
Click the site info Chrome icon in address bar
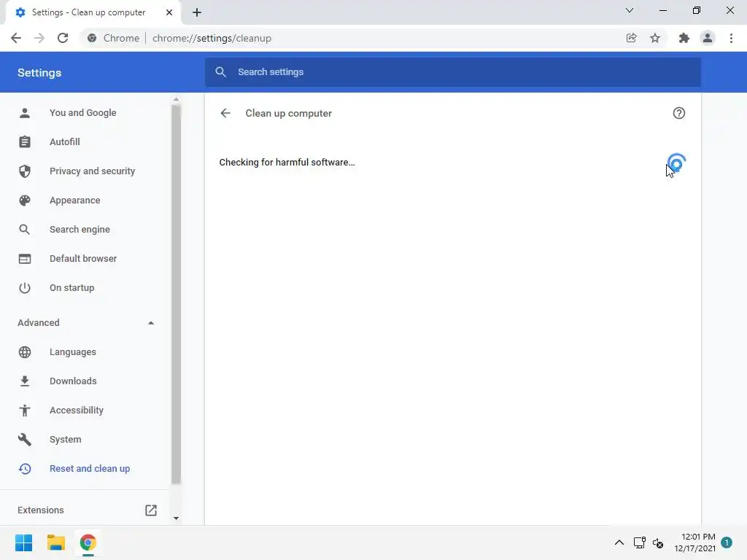tap(92, 38)
